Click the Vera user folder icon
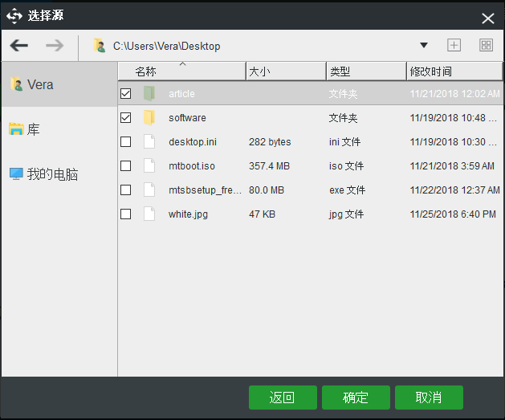Image resolution: width=505 pixels, height=420 pixels. click(x=16, y=84)
